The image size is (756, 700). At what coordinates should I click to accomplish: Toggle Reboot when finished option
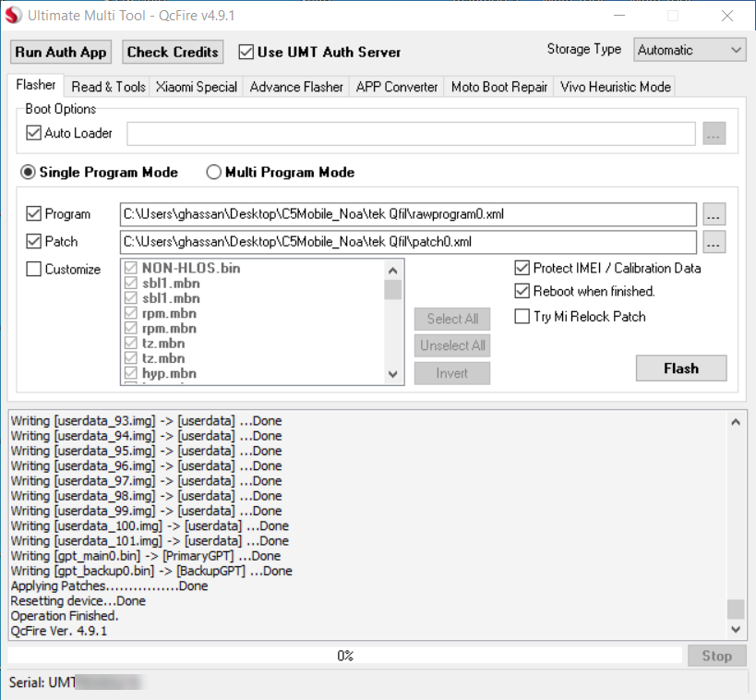[x=522, y=291]
